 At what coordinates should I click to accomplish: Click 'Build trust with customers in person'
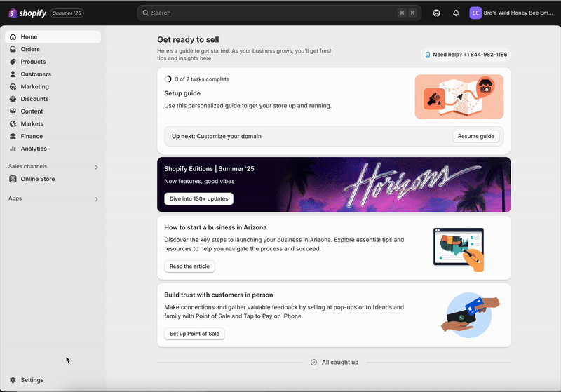(x=219, y=295)
